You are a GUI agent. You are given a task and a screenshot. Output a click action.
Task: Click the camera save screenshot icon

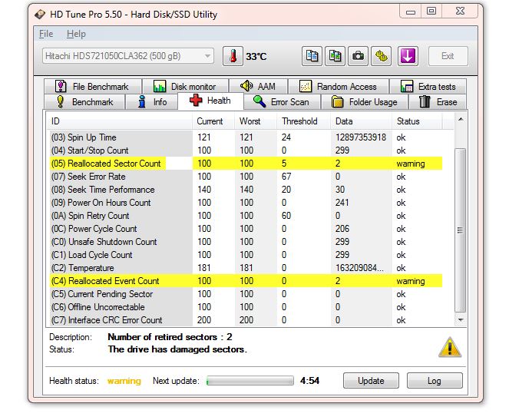coord(358,56)
